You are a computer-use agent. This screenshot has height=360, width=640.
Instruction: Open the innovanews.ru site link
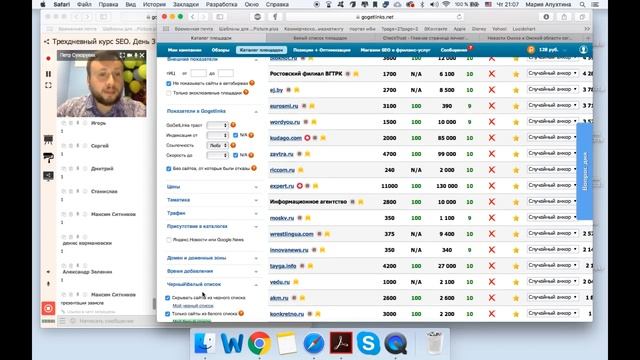click(289, 250)
